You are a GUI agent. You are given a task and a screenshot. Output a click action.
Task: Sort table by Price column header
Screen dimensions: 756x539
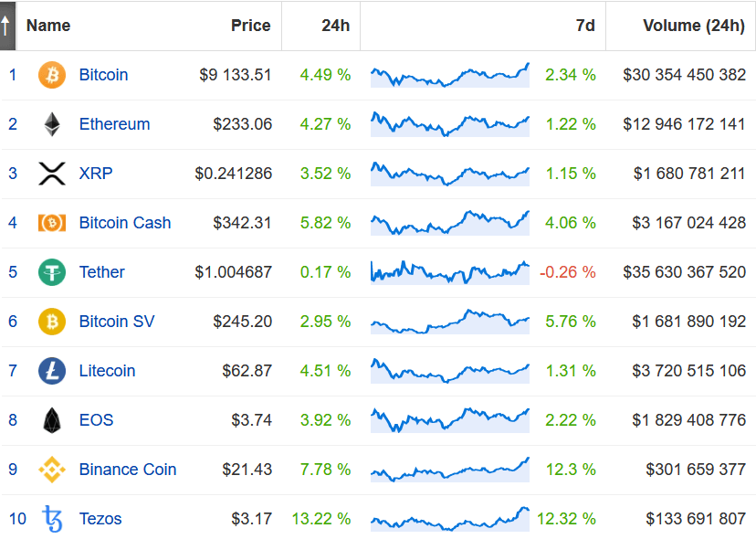250,26
